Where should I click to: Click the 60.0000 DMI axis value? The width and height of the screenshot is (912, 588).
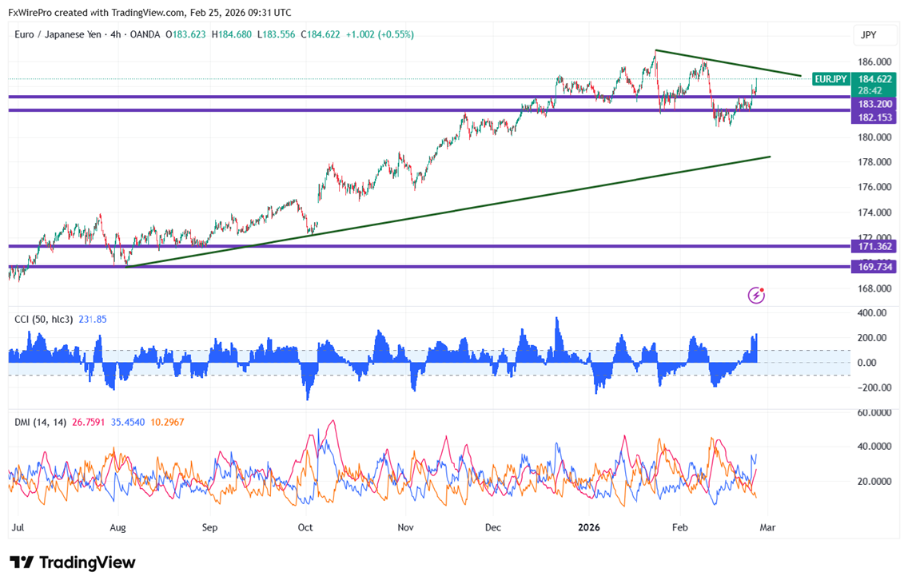(x=874, y=413)
